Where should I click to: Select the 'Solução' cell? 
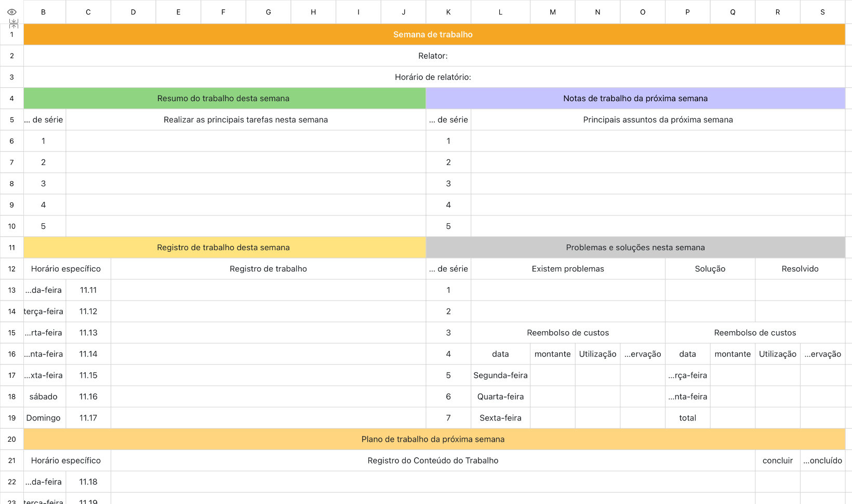[710, 269]
